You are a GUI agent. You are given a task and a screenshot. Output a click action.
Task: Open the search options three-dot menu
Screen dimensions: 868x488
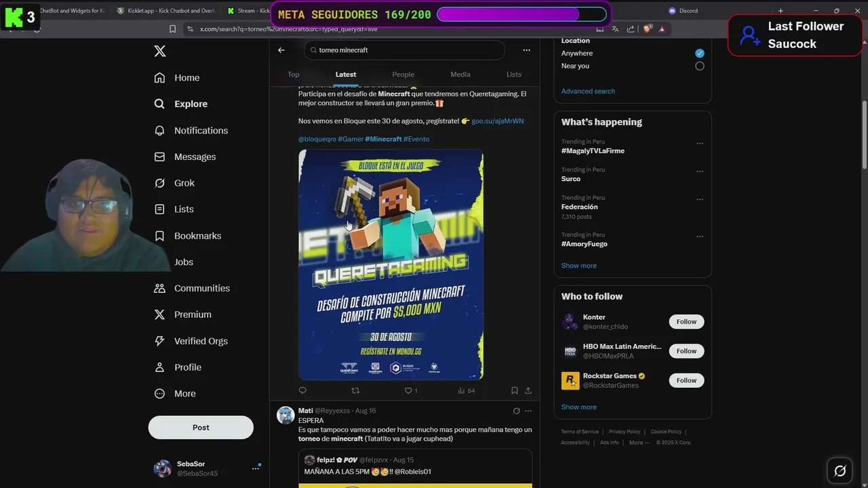tap(526, 50)
